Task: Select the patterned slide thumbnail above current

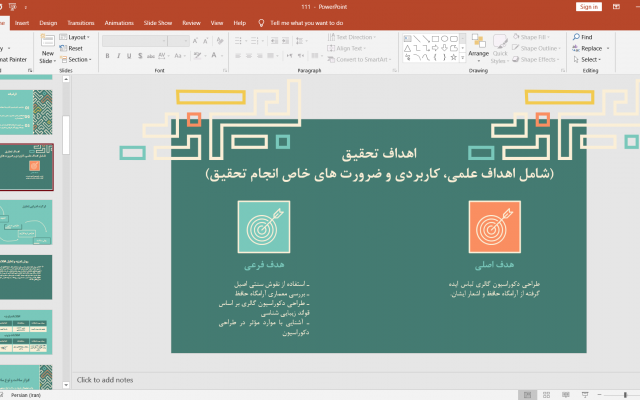Action: 25,112
